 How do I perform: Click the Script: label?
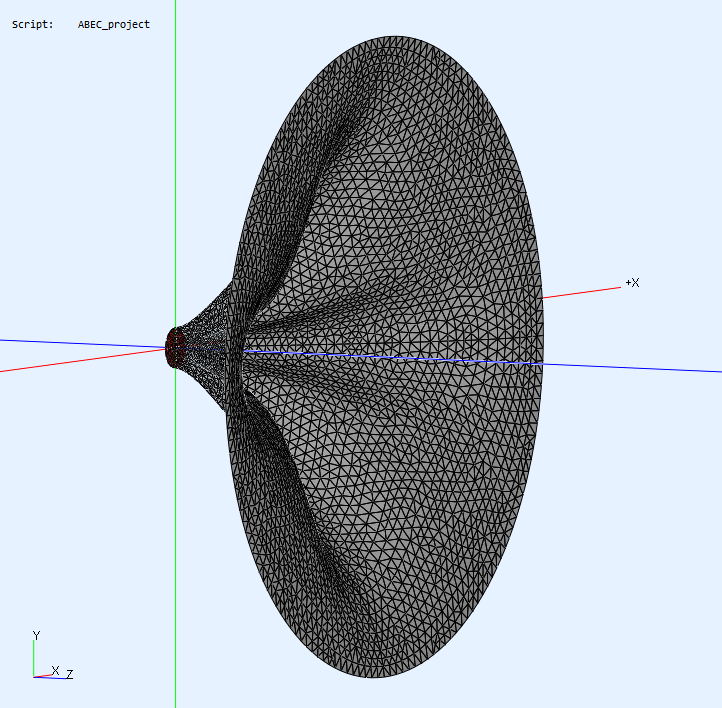pyautogui.click(x=33, y=24)
